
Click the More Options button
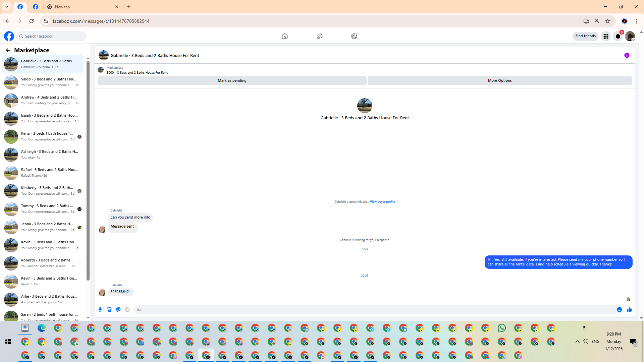[499, 80]
